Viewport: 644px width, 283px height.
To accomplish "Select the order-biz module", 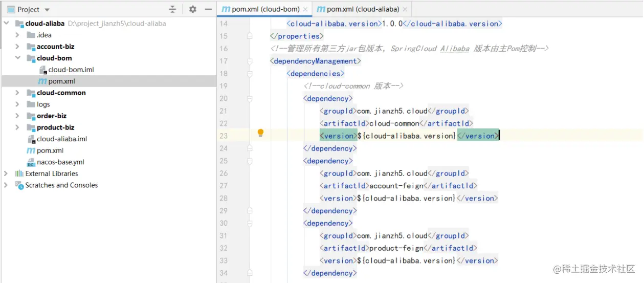I will pos(52,116).
